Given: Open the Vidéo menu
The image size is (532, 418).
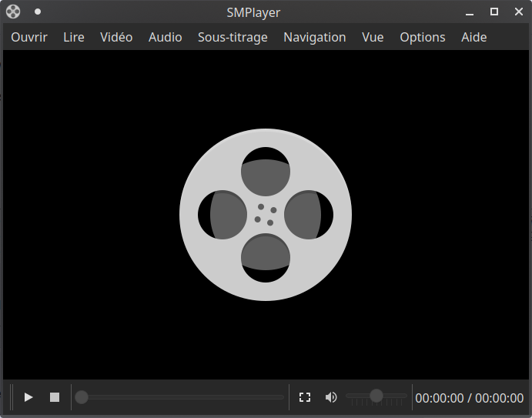Looking at the screenshot, I should pyautogui.click(x=116, y=37).
